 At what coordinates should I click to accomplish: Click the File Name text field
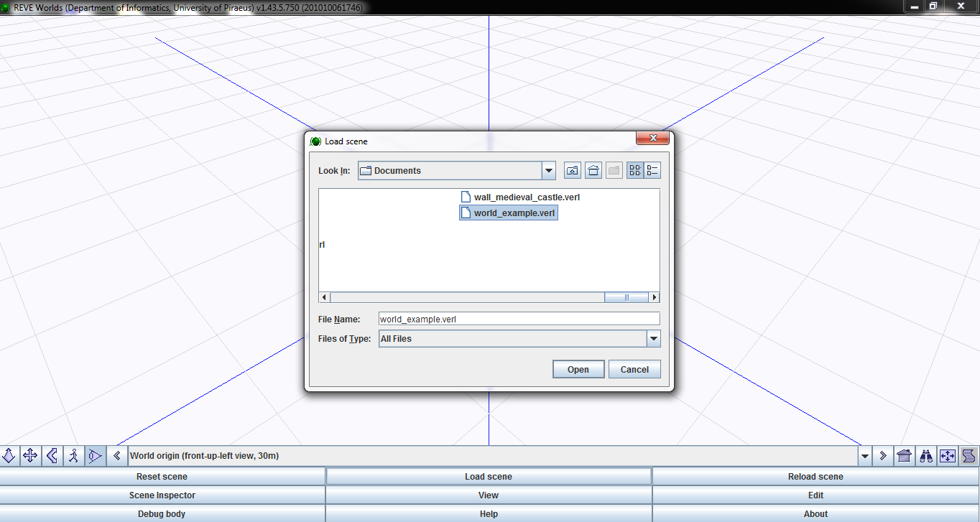coord(519,319)
